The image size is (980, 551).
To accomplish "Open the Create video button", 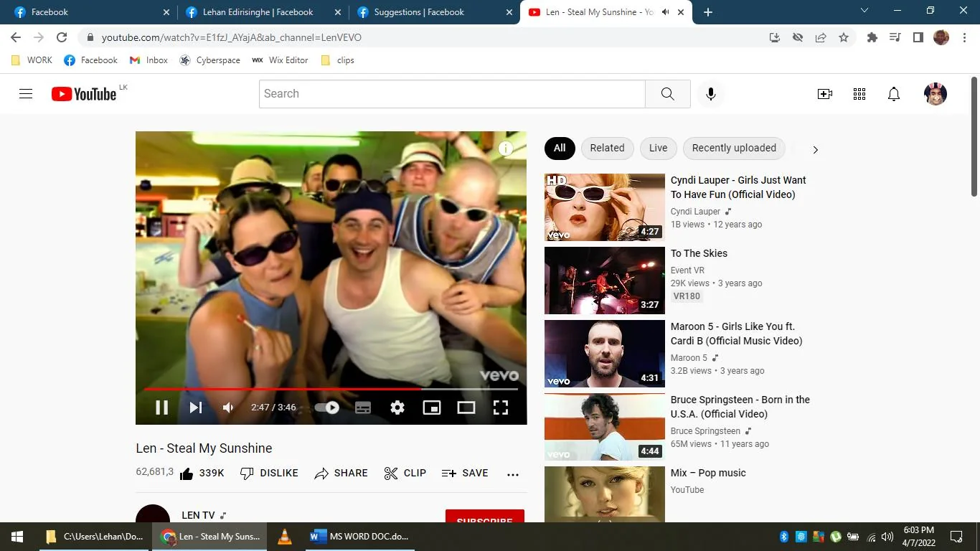I will [x=825, y=94].
